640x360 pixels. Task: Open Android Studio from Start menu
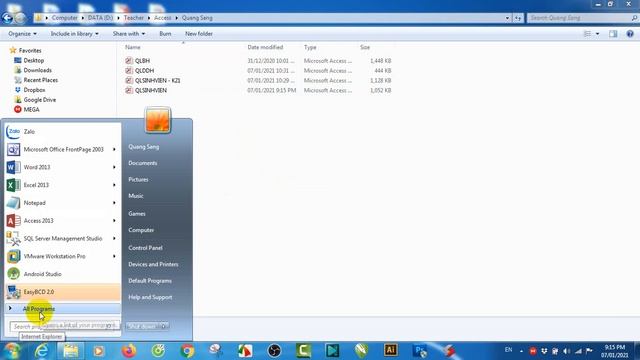pos(62,274)
